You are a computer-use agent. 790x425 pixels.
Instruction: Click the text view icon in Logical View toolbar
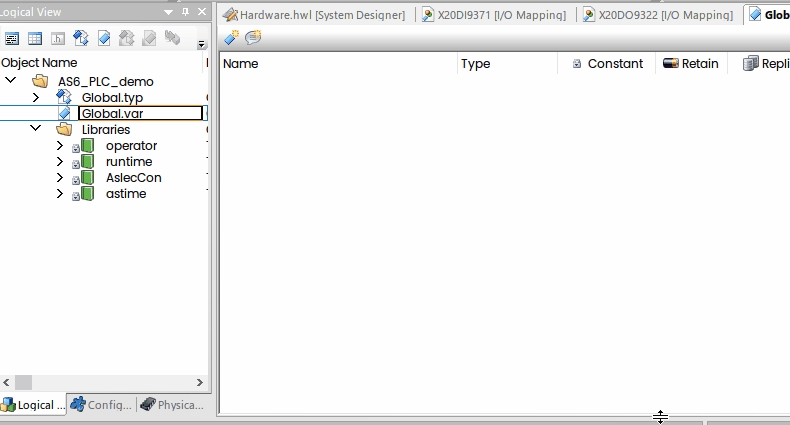12,38
